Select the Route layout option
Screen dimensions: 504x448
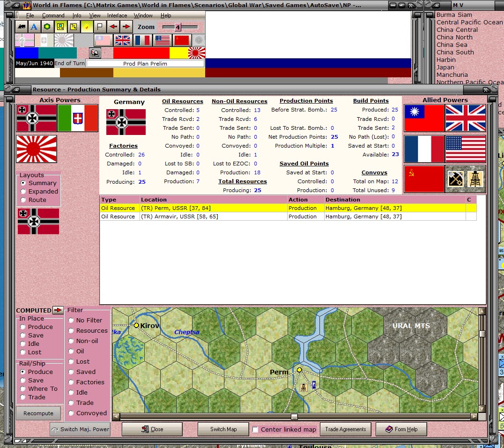(33, 200)
